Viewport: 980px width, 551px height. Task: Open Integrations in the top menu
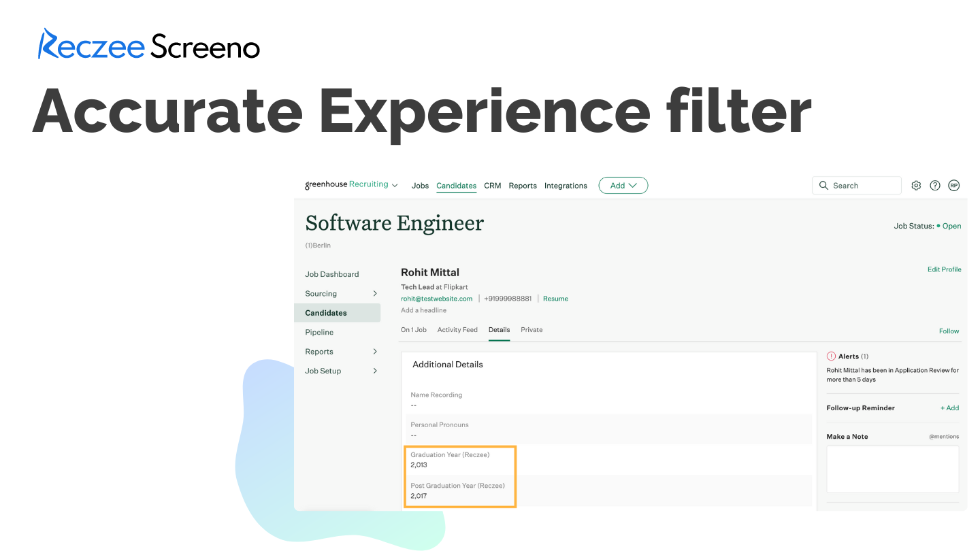coord(566,186)
